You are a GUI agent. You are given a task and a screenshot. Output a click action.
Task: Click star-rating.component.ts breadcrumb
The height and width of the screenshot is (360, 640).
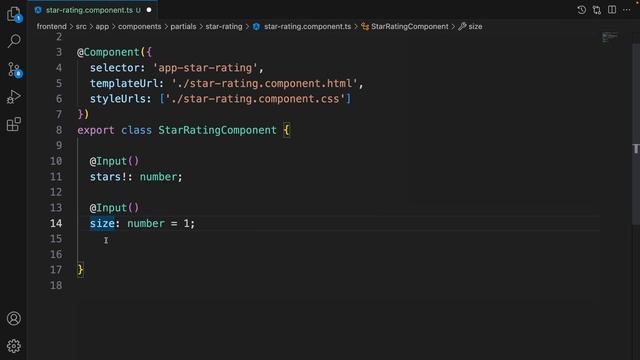coord(307,27)
